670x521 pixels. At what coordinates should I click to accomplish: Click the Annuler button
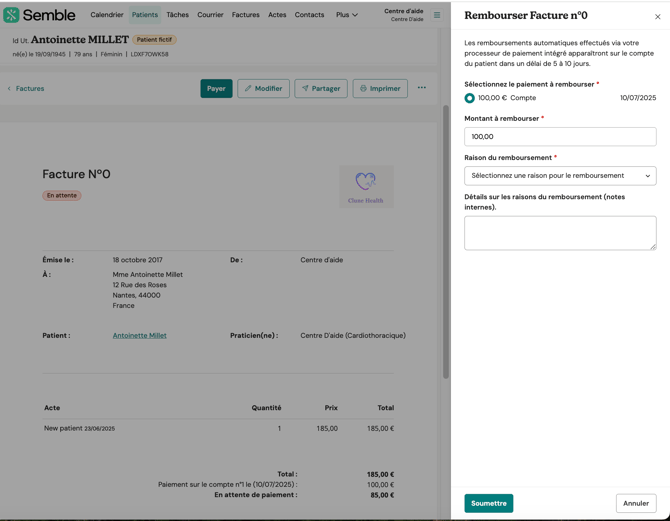click(636, 503)
